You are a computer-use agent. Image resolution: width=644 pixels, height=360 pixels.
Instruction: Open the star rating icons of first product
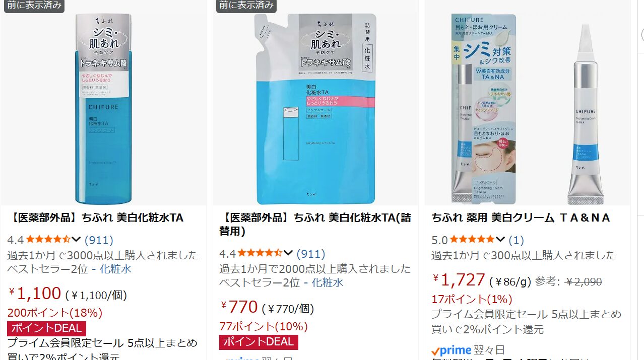48,240
